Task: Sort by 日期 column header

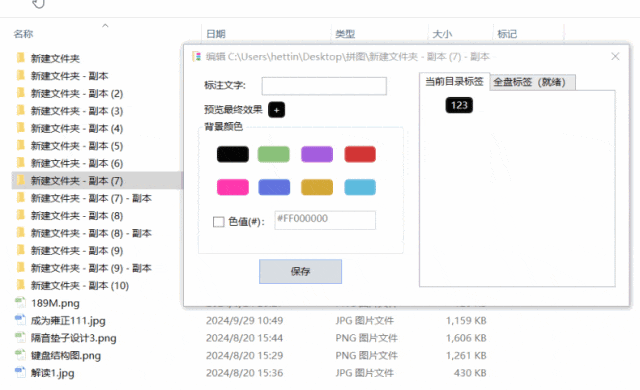Action: (216, 34)
